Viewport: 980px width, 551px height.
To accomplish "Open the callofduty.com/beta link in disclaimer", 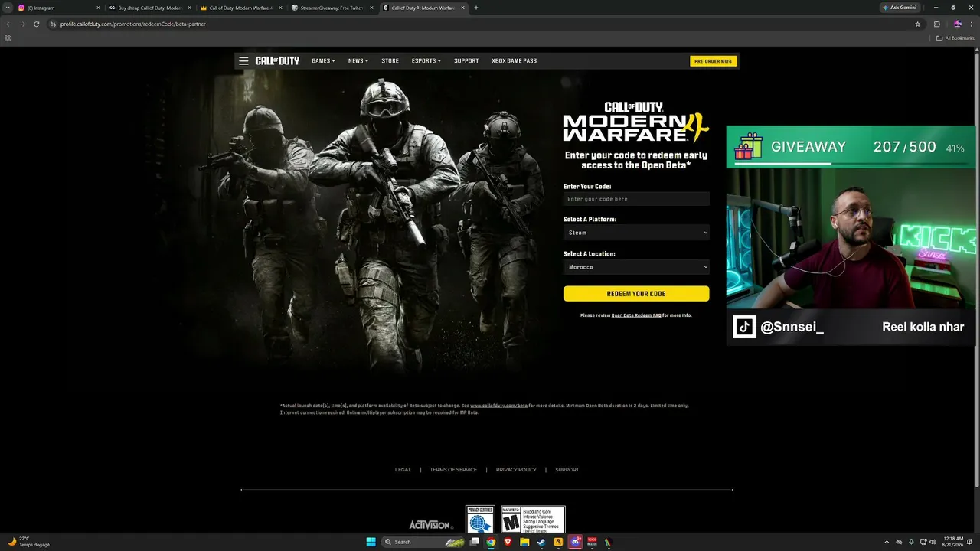I will (498, 406).
